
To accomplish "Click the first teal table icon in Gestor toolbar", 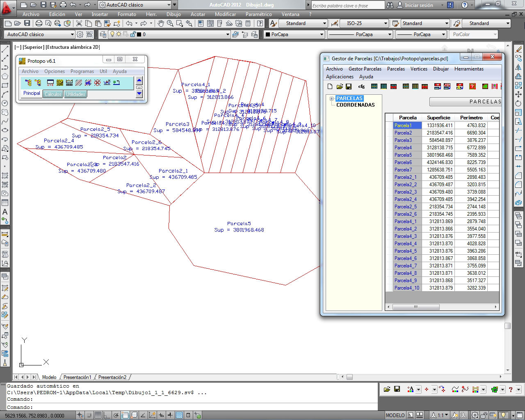I will [x=374, y=87].
